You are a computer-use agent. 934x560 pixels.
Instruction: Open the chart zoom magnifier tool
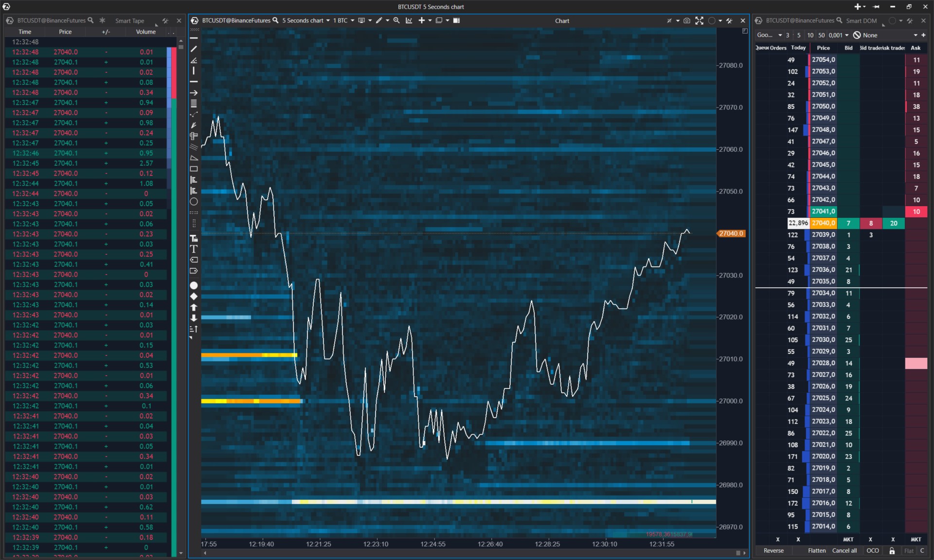point(396,20)
